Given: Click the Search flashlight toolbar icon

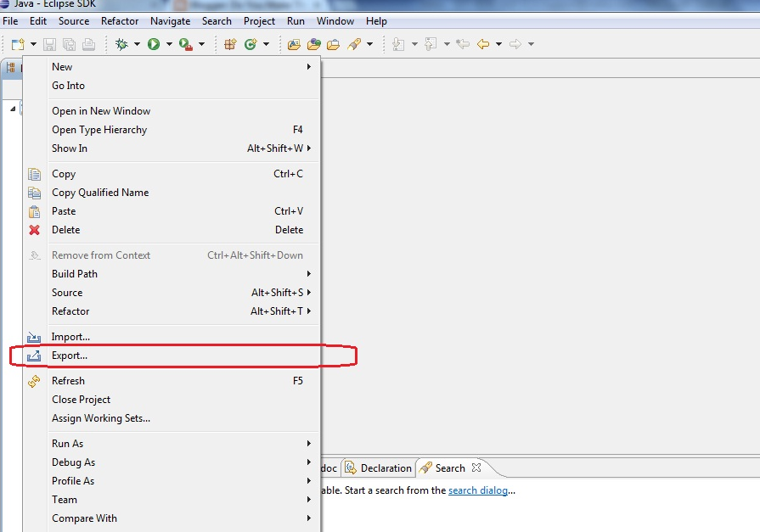Looking at the screenshot, I should [x=354, y=44].
